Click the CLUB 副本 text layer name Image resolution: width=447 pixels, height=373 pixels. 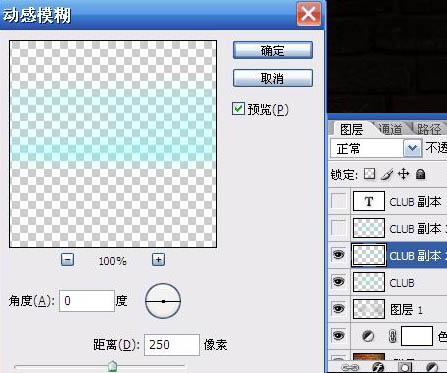[415, 202]
